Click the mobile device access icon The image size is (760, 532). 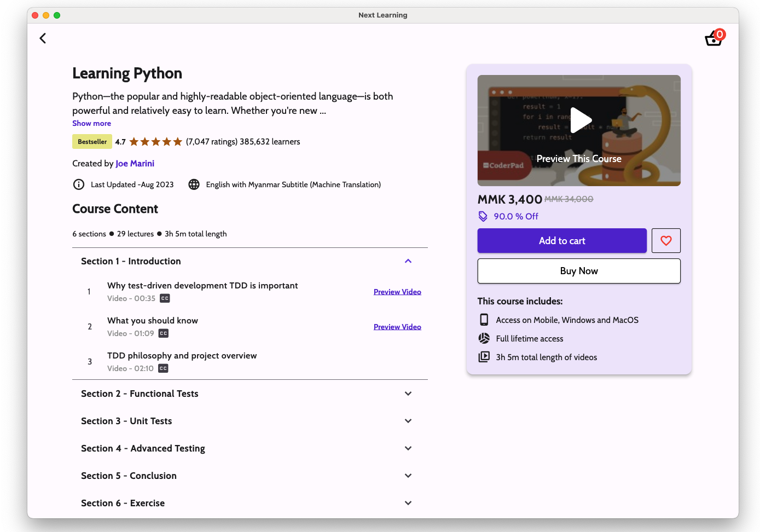coord(484,320)
